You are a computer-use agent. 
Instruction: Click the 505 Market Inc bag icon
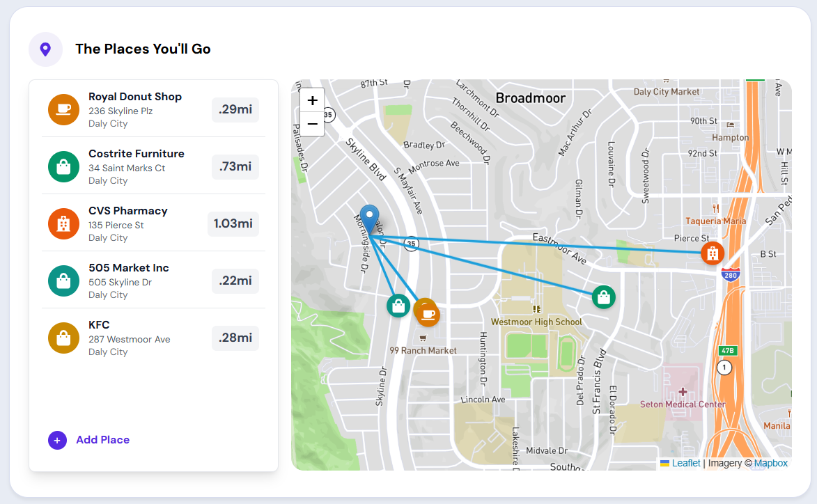click(x=63, y=281)
